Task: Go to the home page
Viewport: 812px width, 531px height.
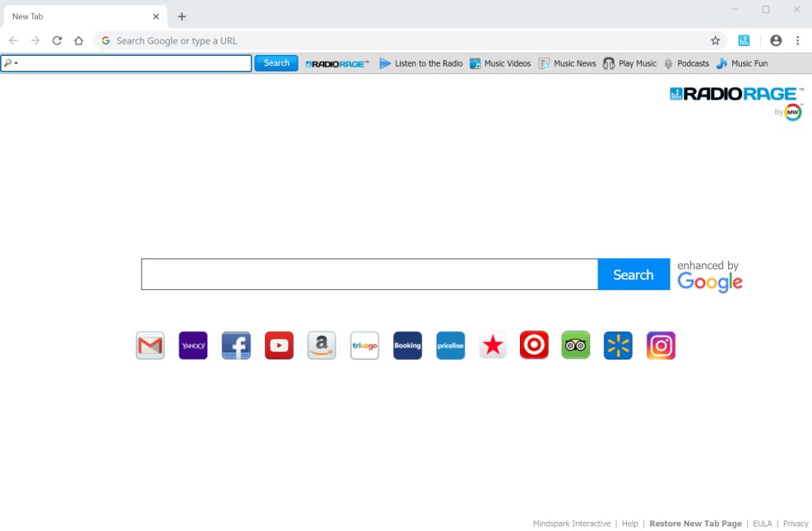Action: pyautogui.click(x=79, y=40)
